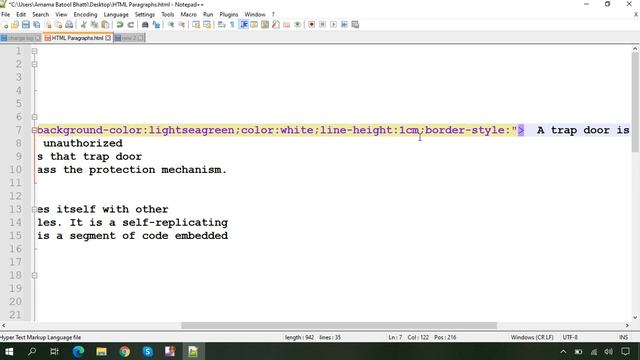Collapse the fold marker on line 7
The width and height of the screenshot is (640, 360).
pyautogui.click(x=34, y=130)
